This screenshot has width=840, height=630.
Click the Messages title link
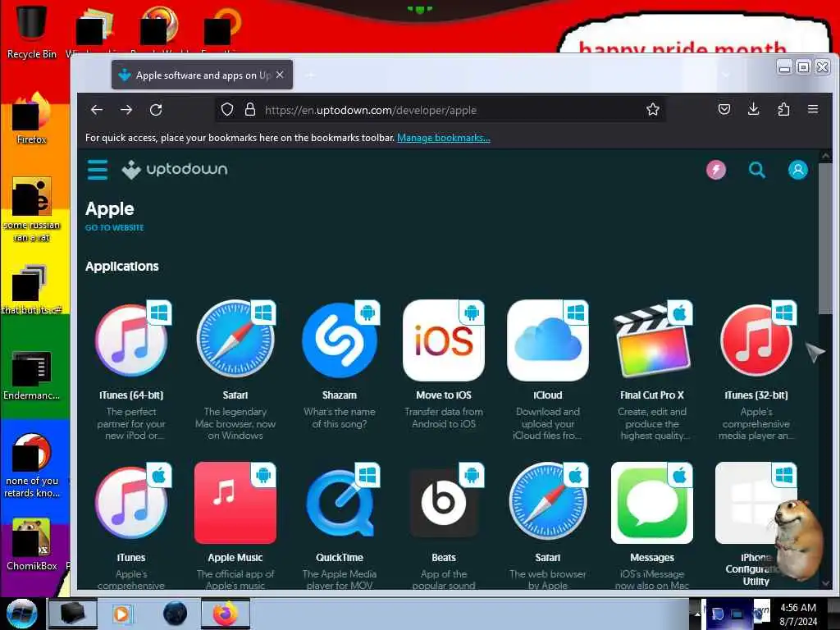tap(652, 558)
